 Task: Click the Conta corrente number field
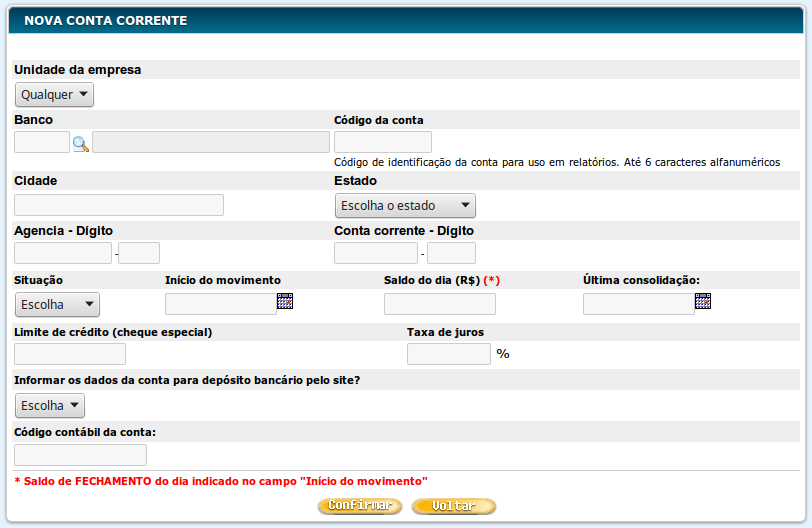pos(376,254)
